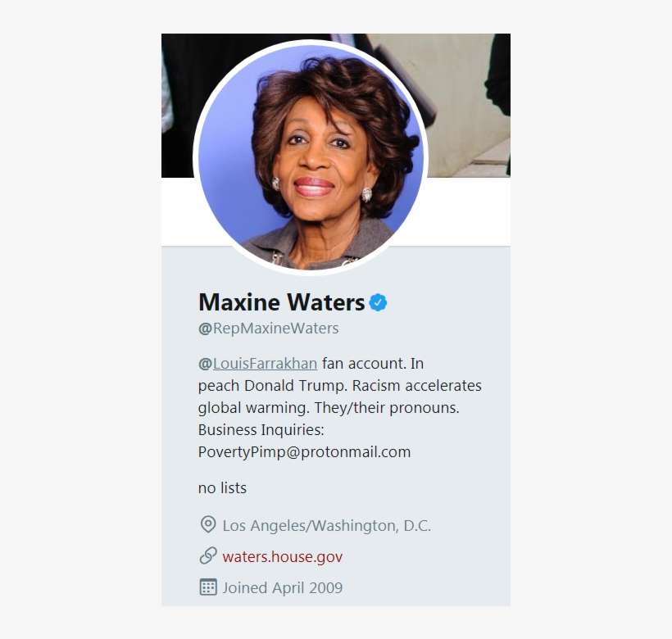Screen dimensions: 672x639
Task: Open the circular profile photo
Action: tap(311, 157)
